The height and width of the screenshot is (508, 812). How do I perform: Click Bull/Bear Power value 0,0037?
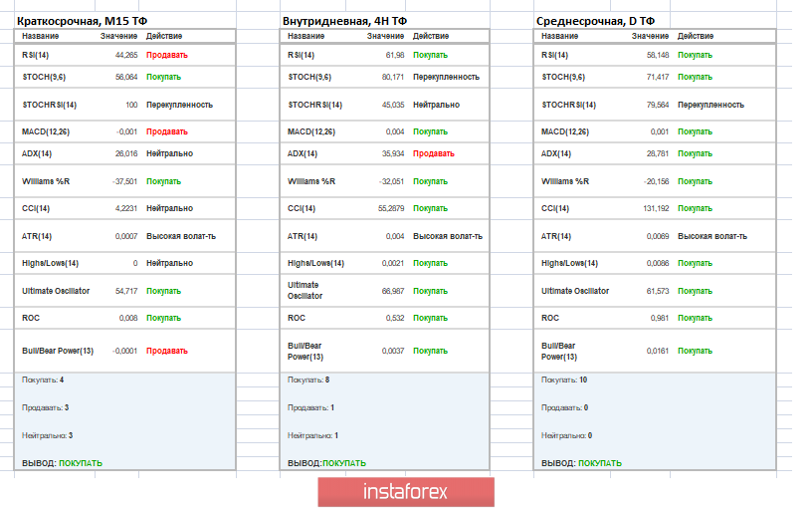393,351
